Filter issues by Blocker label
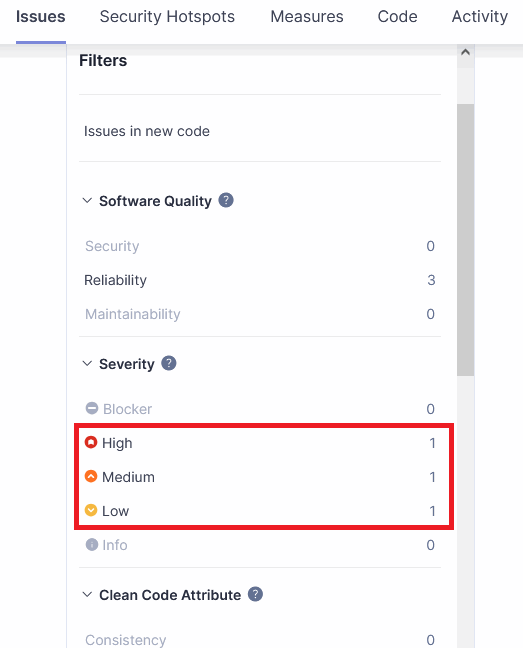The image size is (523, 648). click(x=127, y=409)
